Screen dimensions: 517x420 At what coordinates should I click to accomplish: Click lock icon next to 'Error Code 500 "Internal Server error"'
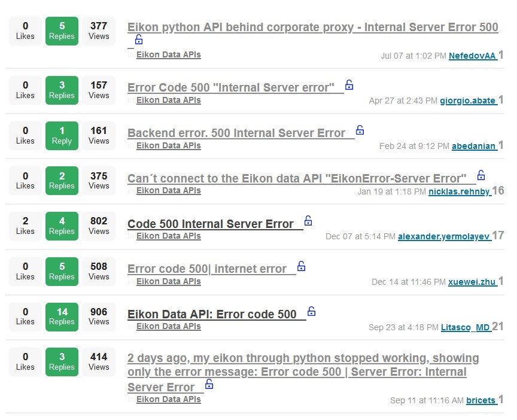click(x=349, y=85)
